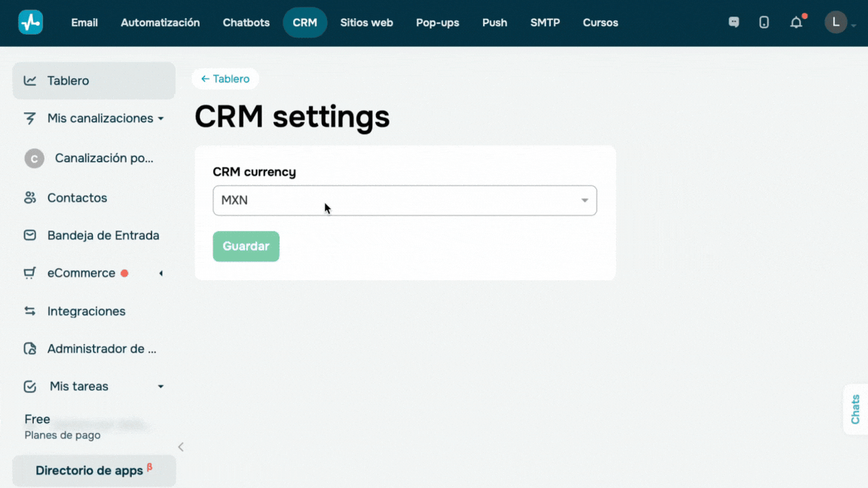This screenshot has height=488, width=868.
Task: Switch to the Automatización tab
Action: (x=160, y=23)
